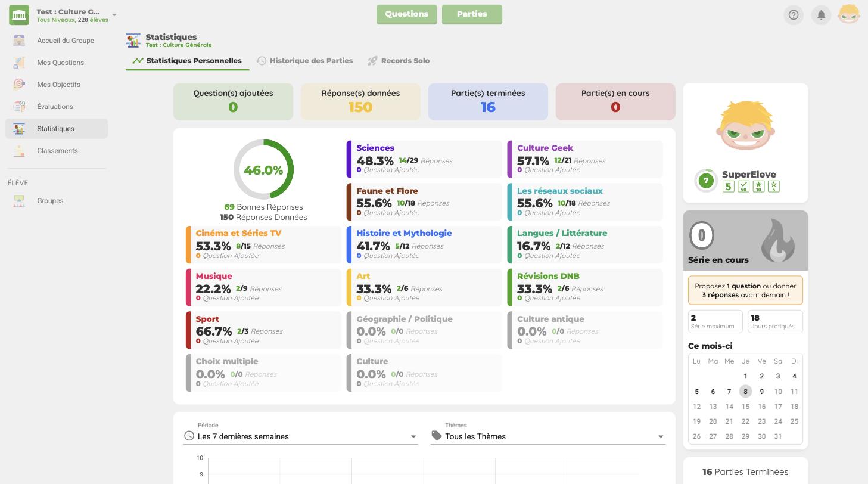Click the Série maximum box

pyautogui.click(x=715, y=321)
